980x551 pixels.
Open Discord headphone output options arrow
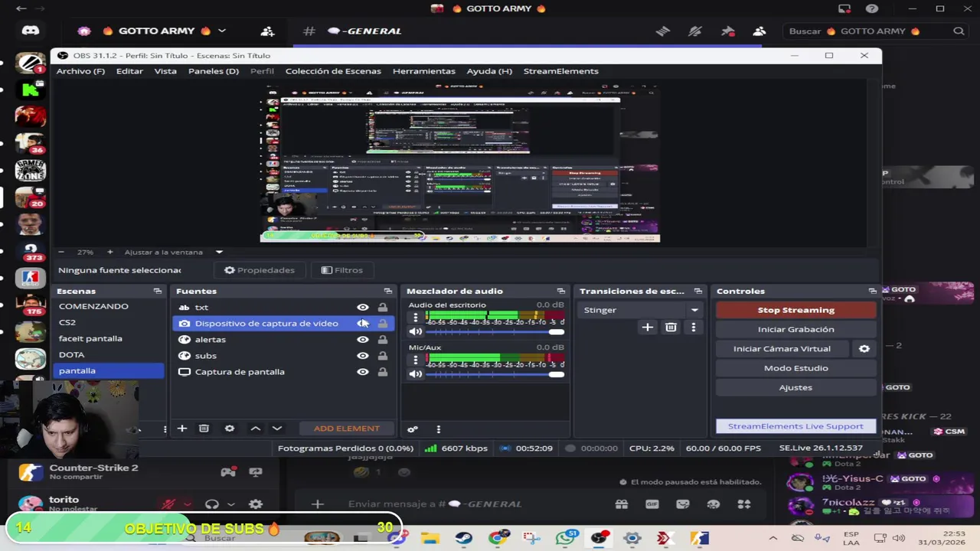coord(230,504)
